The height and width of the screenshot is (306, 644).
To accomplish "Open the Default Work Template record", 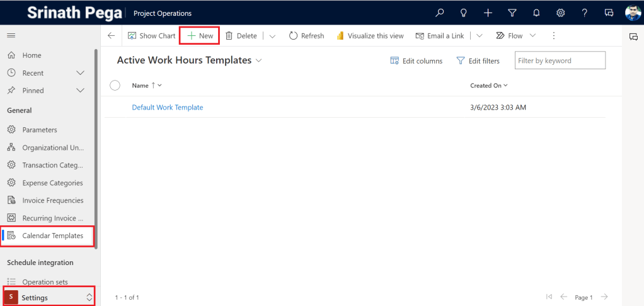I will [167, 108].
